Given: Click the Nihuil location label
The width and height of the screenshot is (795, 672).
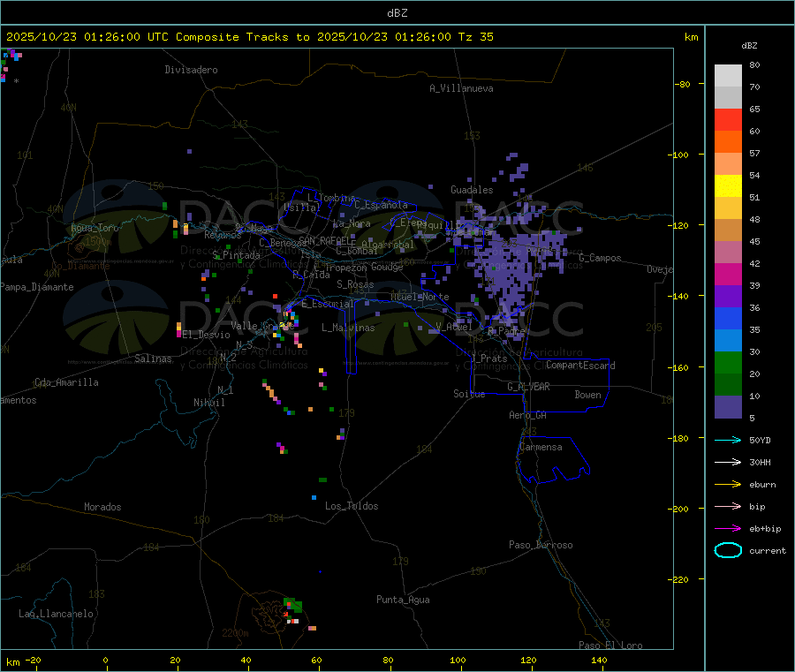Looking at the screenshot, I should pos(208,403).
